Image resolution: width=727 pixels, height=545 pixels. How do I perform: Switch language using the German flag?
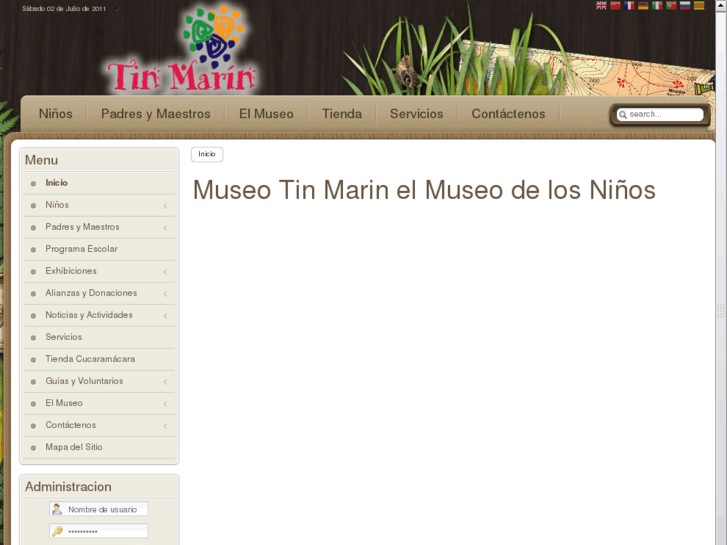coord(643,6)
